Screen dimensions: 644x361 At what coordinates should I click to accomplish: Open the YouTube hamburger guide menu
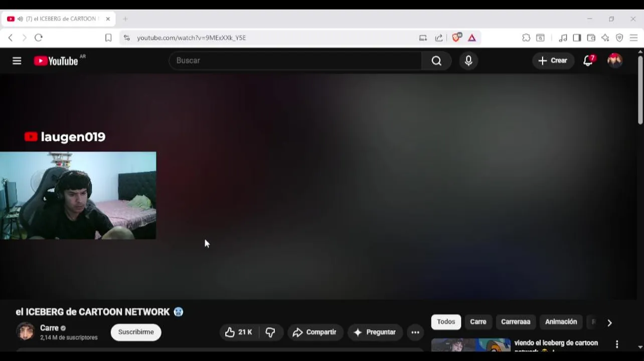point(17,61)
